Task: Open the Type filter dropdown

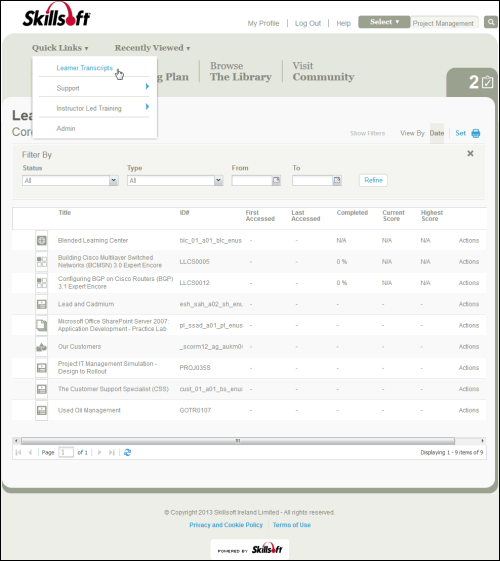Action: click(x=175, y=180)
